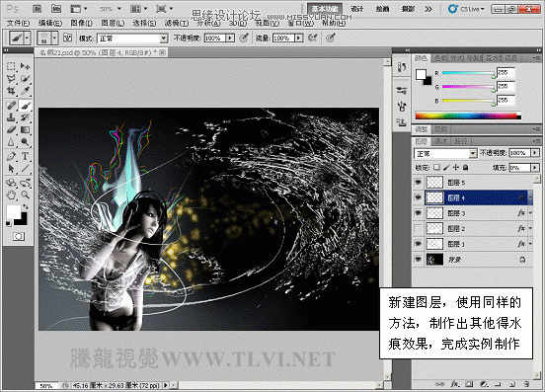Screen dimensions: 545x392
Task: Select the Lasso tool
Action: [x=11, y=79]
